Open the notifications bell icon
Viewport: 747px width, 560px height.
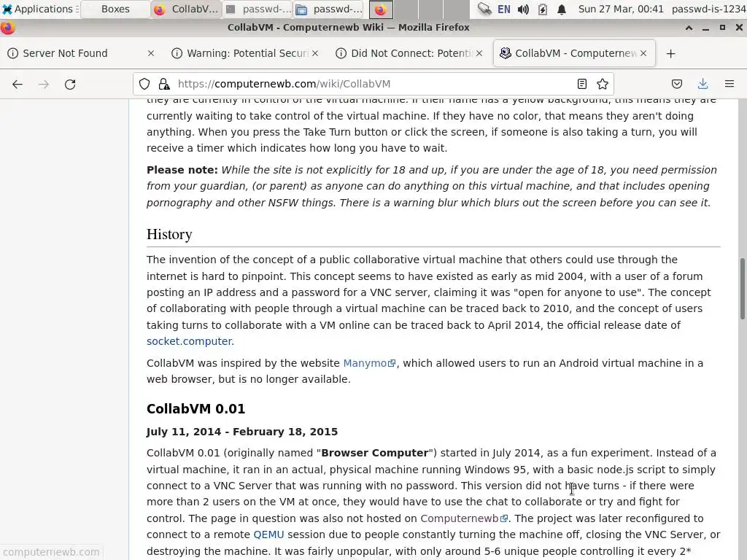point(562,9)
